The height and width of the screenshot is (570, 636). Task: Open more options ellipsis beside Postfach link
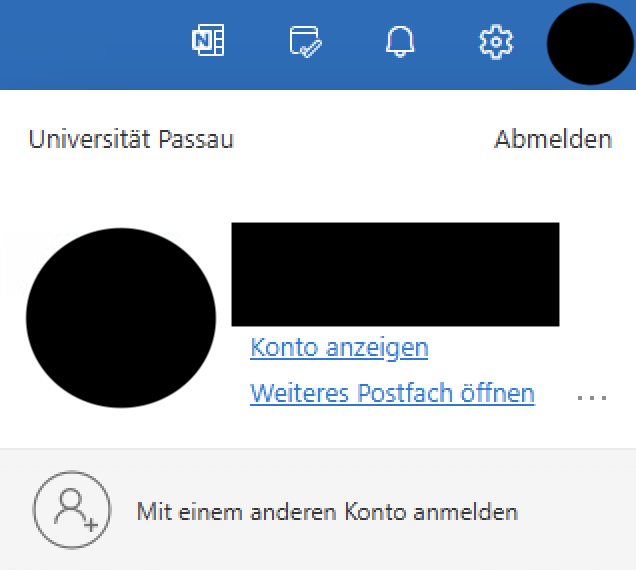(592, 398)
